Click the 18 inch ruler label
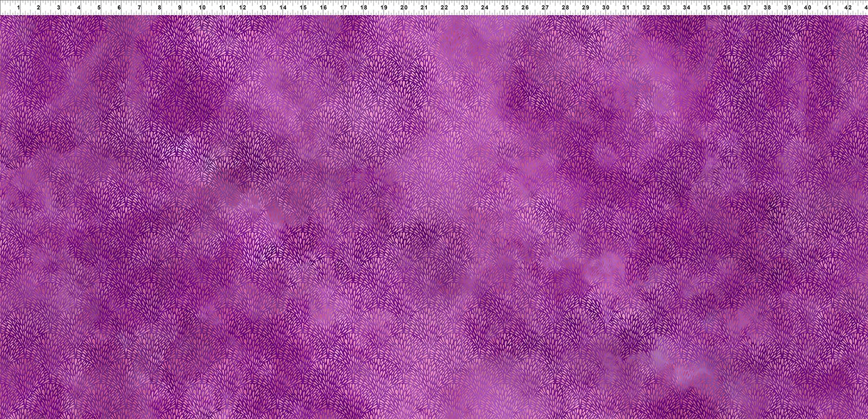This screenshot has height=419, width=868. [363, 8]
